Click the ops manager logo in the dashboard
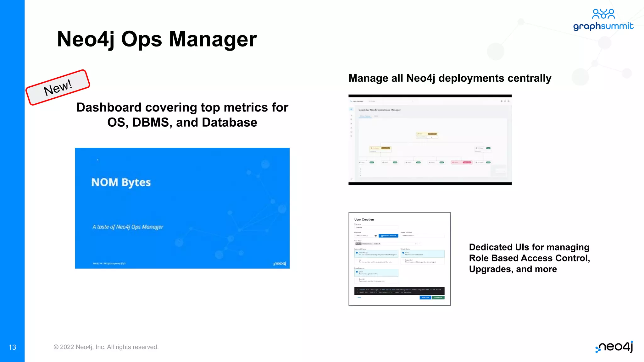The height and width of the screenshot is (362, 644). click(357, 101)
